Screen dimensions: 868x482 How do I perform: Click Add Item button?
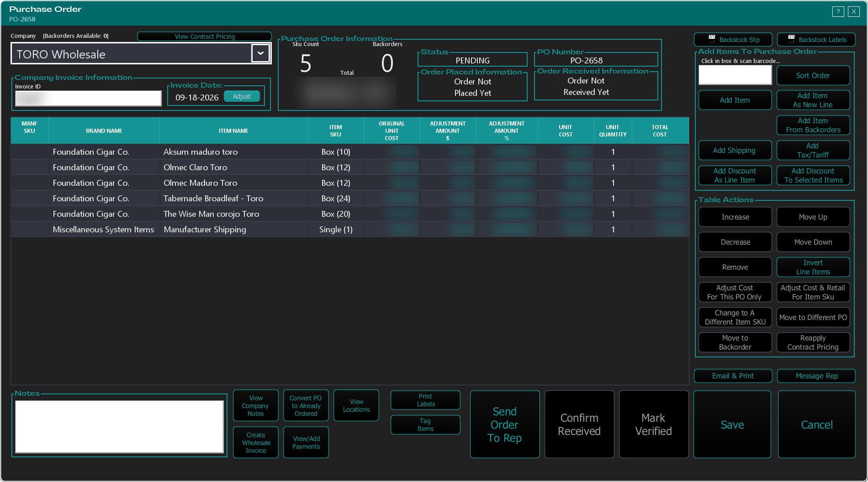click(x=735, y=100)
